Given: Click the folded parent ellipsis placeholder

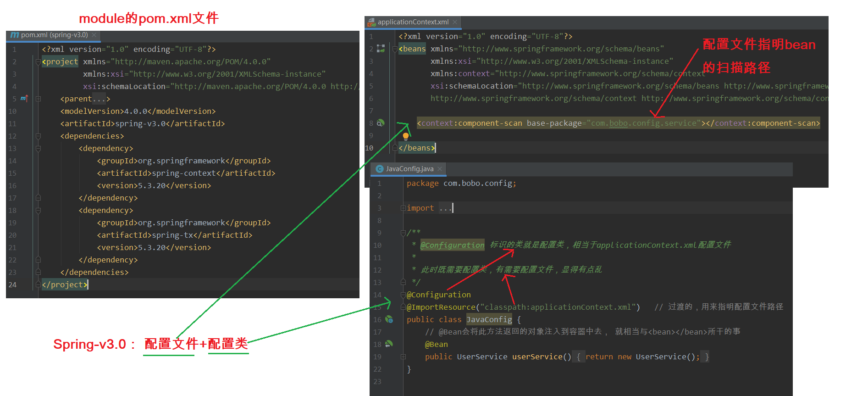Looking at the screenshot, I should click(99, 99).
